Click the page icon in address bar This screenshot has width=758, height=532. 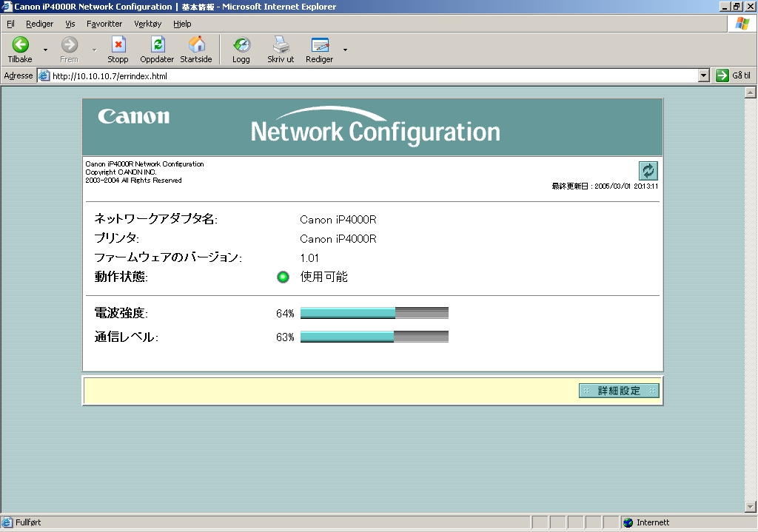pos(44,76)
